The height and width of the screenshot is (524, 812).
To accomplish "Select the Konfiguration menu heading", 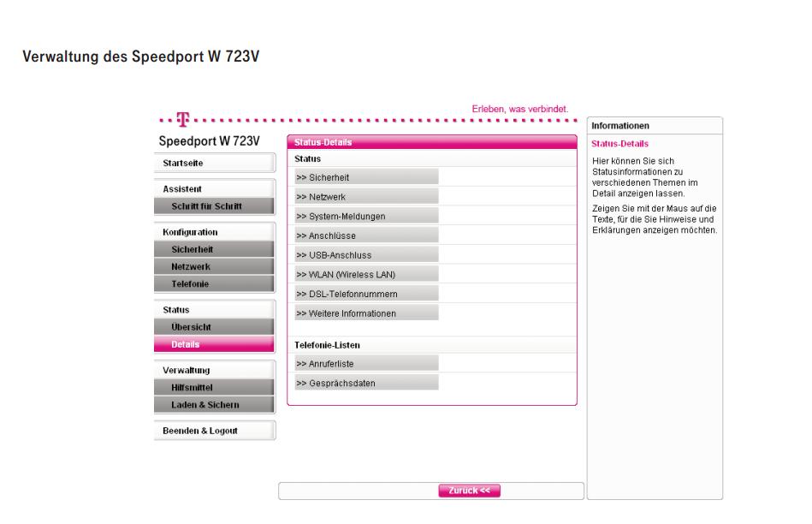I will [x=215, y=232].
